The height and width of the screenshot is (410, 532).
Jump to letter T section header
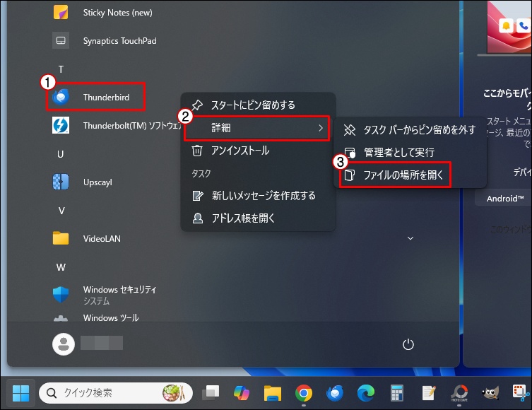61,69
